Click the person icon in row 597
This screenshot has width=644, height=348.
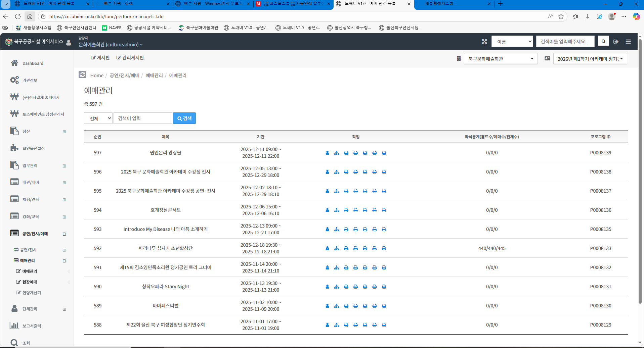pyautogui.click(x=327, y=153)
